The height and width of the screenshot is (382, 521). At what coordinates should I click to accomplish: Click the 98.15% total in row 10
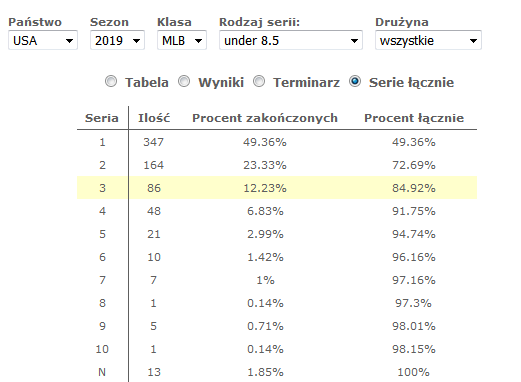coord(414,349)
